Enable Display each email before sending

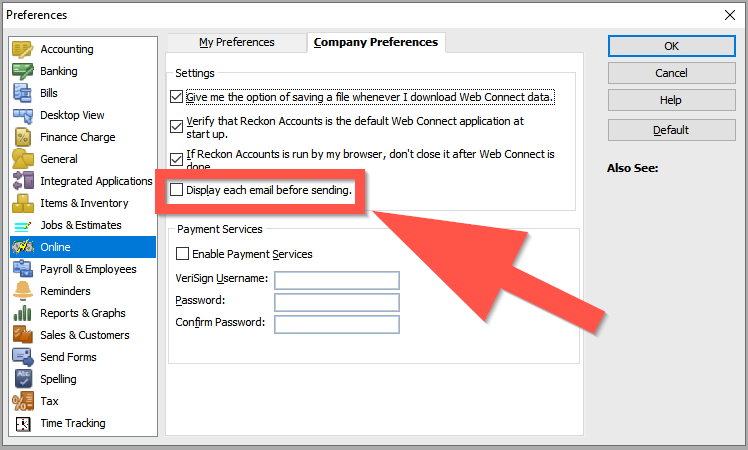coord(177,190)
